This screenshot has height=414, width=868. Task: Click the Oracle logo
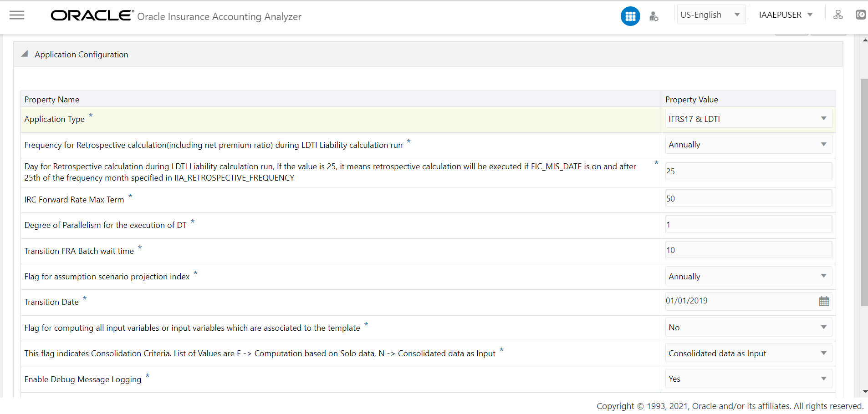click(x=92, y=15)
